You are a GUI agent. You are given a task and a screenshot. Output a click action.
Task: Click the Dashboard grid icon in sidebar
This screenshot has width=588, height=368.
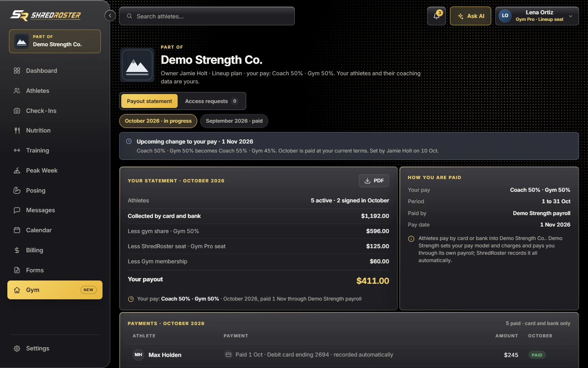(x=17, y=71)
